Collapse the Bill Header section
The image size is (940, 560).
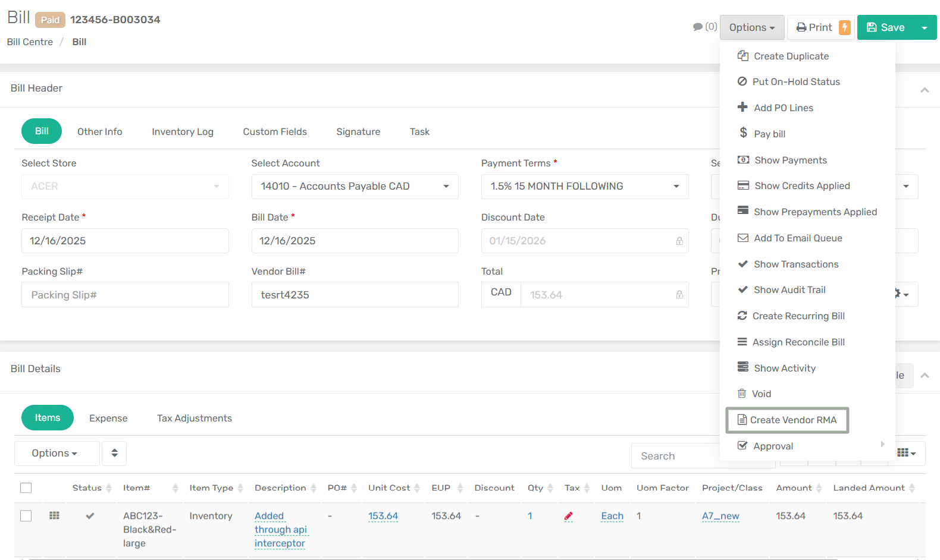pos(925,90)
